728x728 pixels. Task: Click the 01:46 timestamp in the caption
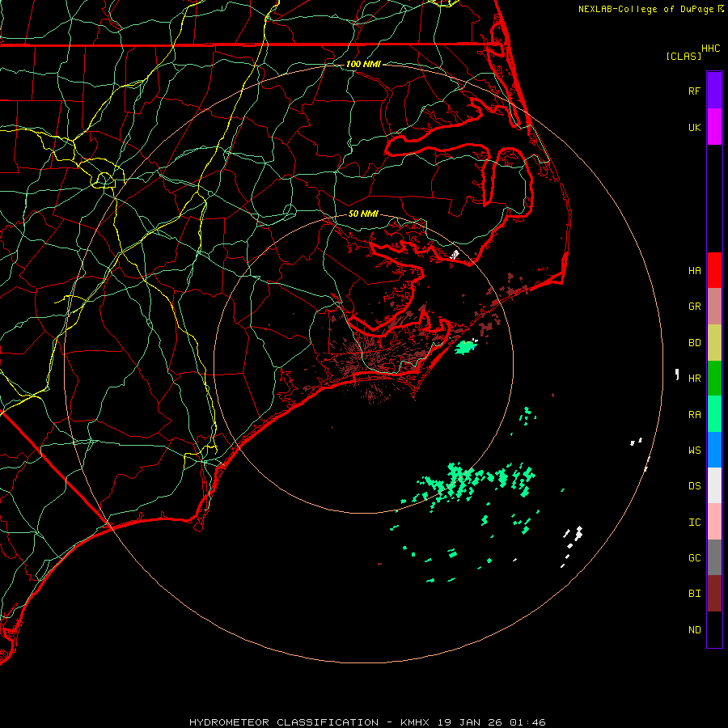pos(527,722)
